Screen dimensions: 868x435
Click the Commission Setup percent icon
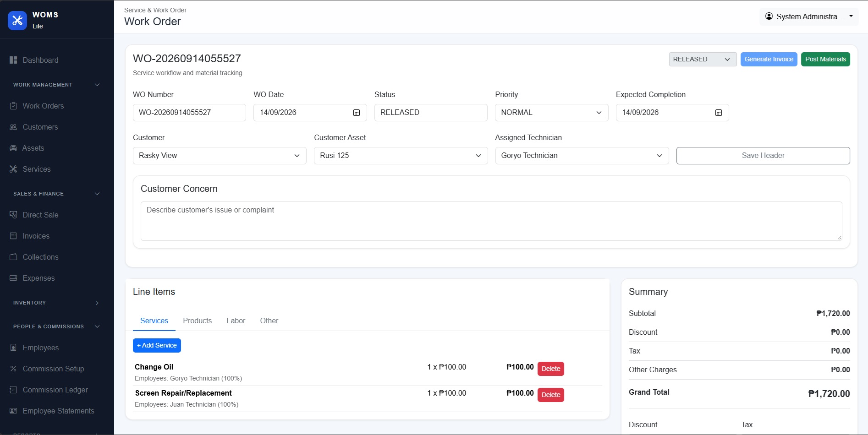[13, 369]
